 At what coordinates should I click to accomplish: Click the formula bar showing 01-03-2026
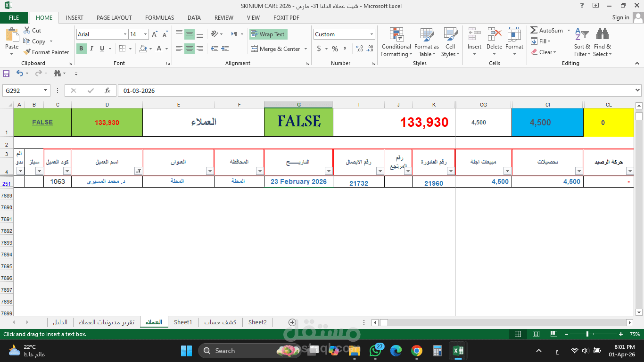[376, 90]
